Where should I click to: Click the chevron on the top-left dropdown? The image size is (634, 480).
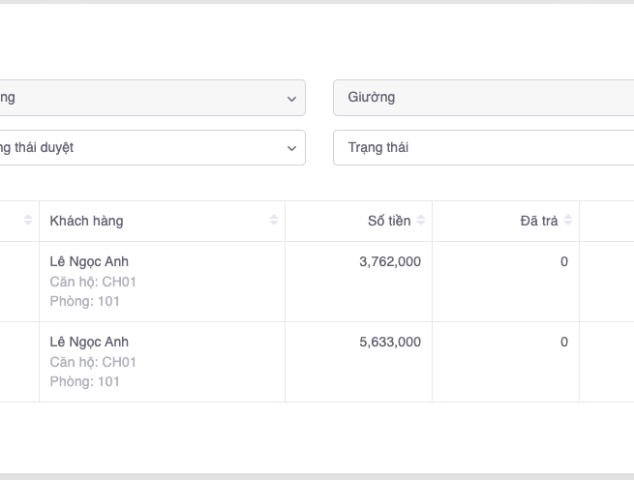click(292, 98)
